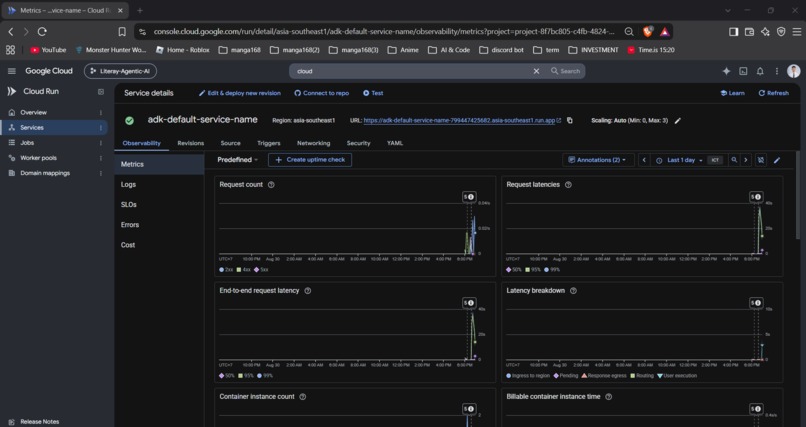Viewport: 806px width, 427px height.
Task: Open help for End-to-end request latency
Action: (307, 290)
